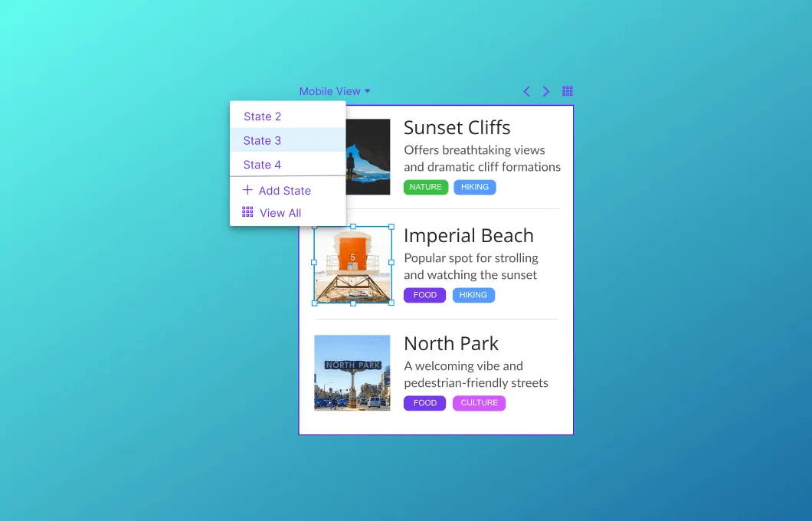812x521 pixels.
Task: Choose State 3 in the dropdown list
Action: pyautogui.click(x=263, y=140)
